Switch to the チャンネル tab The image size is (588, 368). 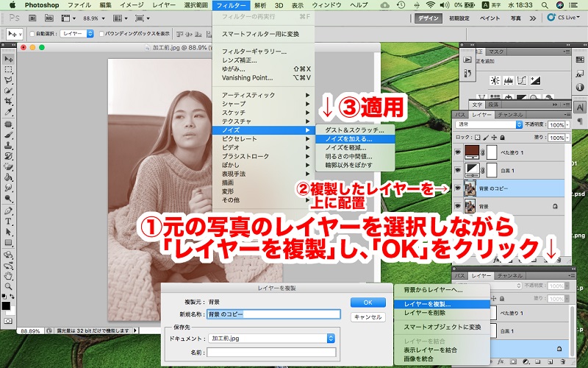[x=510, y=115]
